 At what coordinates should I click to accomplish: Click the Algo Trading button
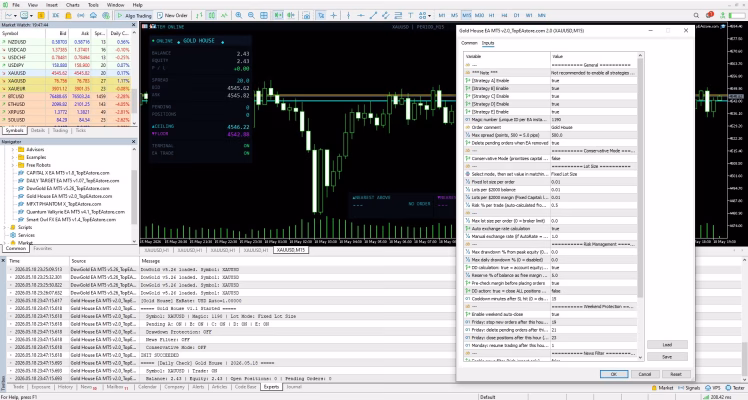[x=135, y=15]
